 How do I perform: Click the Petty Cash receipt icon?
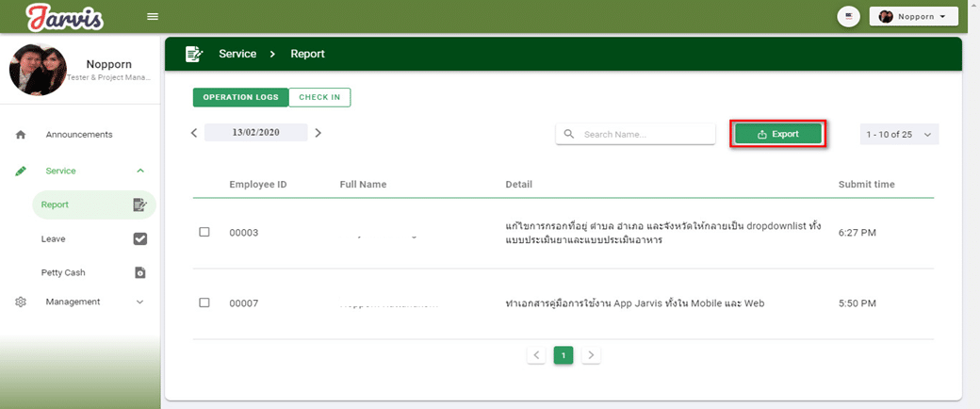click(140, 273)
